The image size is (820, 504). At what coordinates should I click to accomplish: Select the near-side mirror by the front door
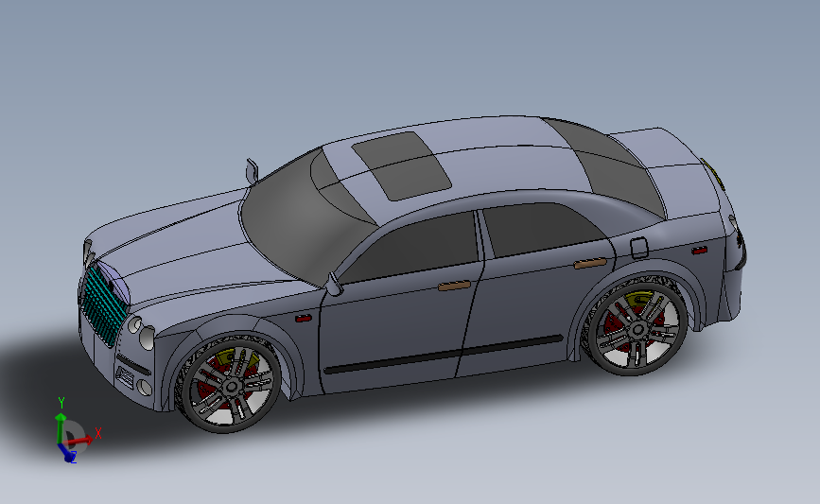(335, 284)
